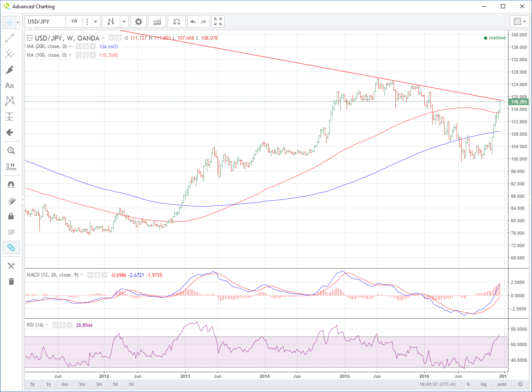Viewport: 532px width, 392px height.
Task: Expand the cursor tool flyout arrow
Action: (x=18, y=22)
